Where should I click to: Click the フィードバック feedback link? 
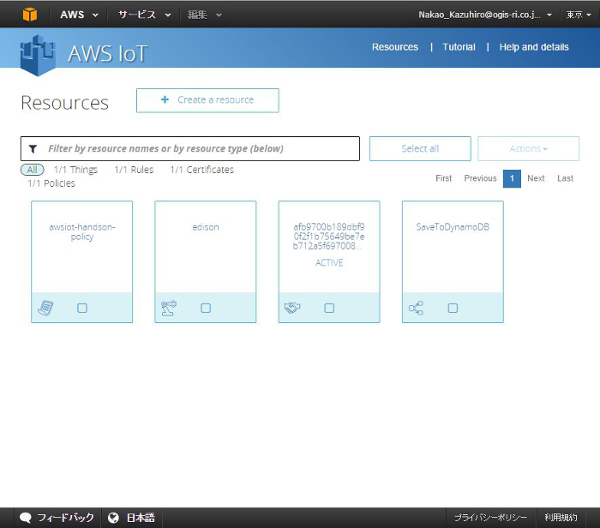tap(65, 518)
